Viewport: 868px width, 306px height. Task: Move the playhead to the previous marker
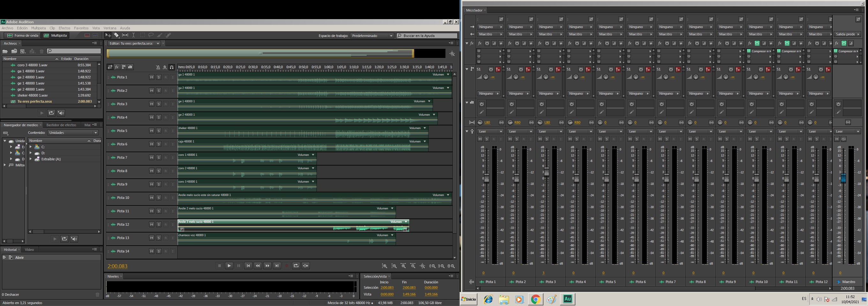[248, 266]
